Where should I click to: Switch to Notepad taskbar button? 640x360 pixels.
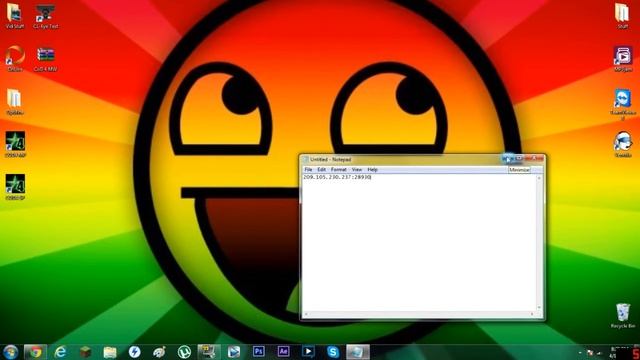click(358, 352)
